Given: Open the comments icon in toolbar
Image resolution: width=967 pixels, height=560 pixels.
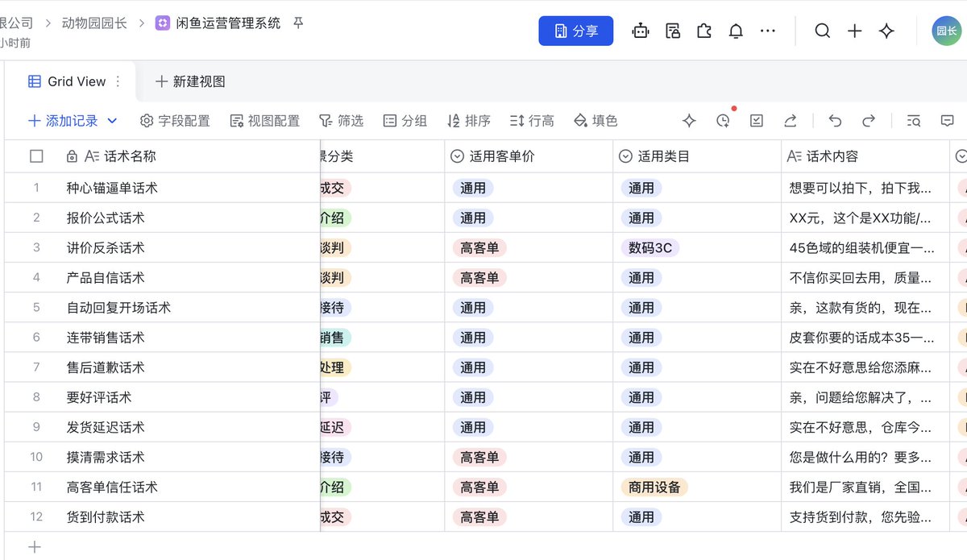Looking at the screenshot, I should [947, 121].
